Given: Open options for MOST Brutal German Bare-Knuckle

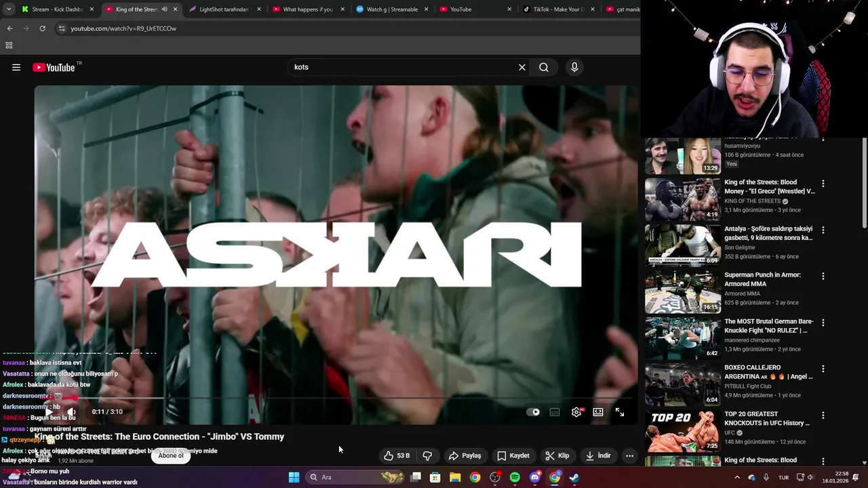Looking at the screenshot, I should point(823,323).
